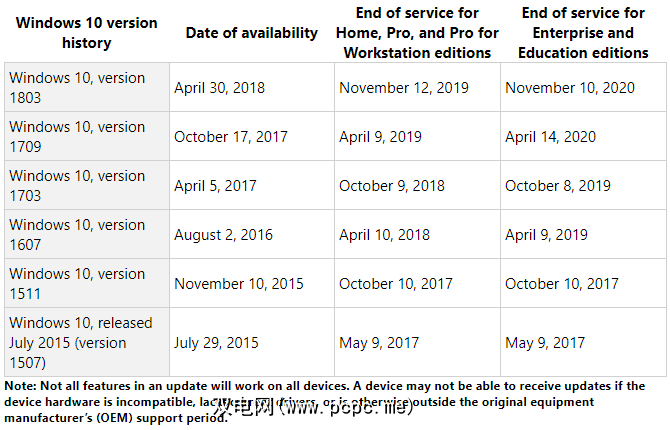Click the "October 9, 2018" date cell

[392, 186]
